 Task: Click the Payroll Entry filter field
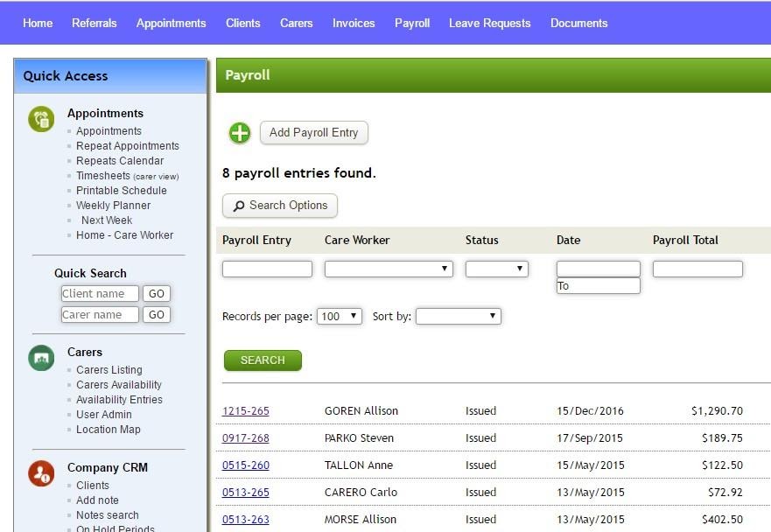[267, 268]
